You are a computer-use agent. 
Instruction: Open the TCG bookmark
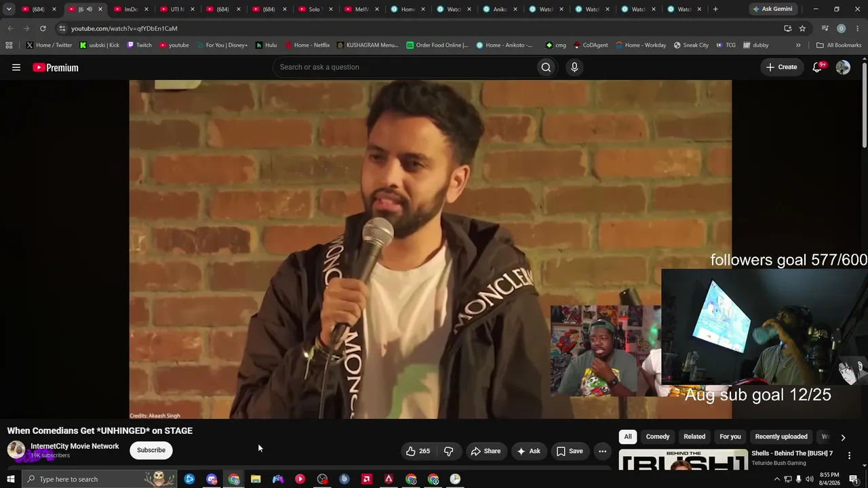(x=725, y=45)
